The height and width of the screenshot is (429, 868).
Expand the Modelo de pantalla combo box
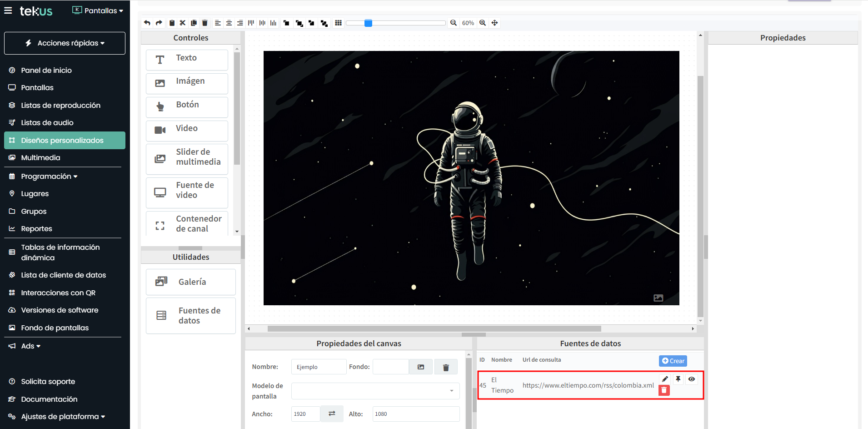pos(375,391)
